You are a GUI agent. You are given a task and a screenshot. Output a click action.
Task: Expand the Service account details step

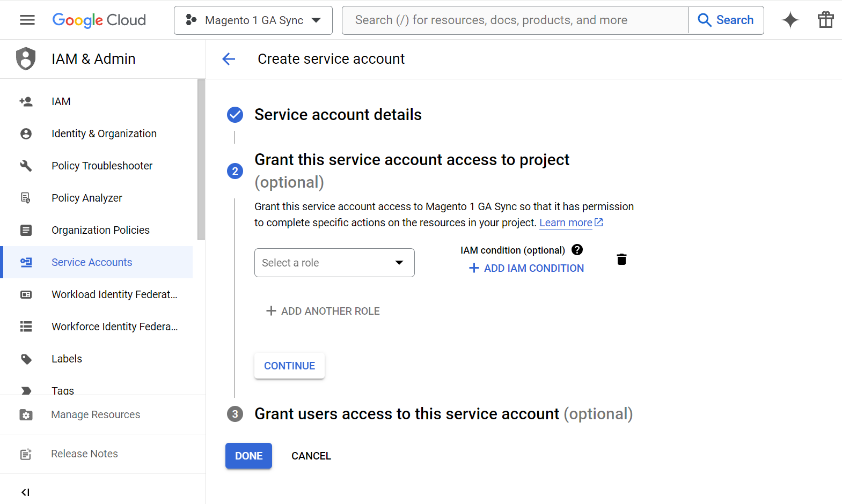pos(338,115)
